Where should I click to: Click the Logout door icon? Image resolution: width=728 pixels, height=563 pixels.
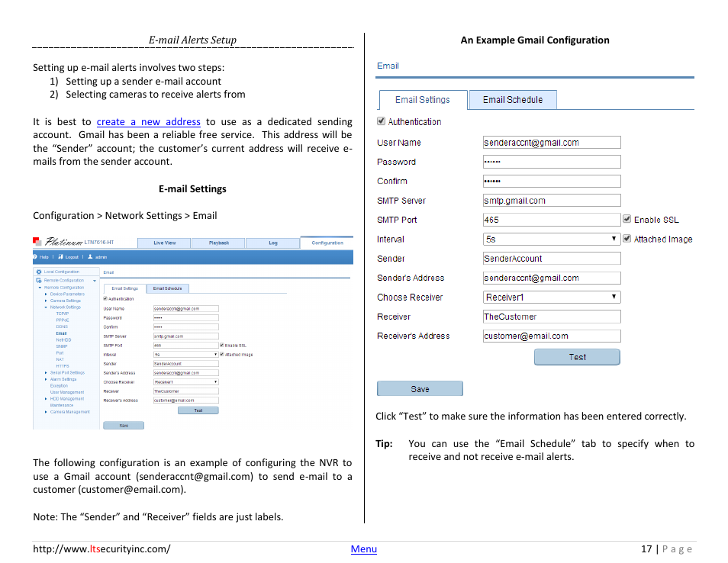click(x=61, y=256)
